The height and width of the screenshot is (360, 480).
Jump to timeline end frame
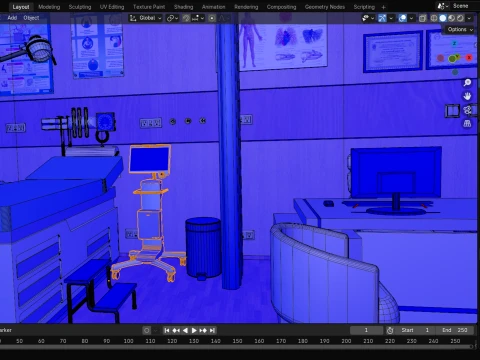click(212, 330)
